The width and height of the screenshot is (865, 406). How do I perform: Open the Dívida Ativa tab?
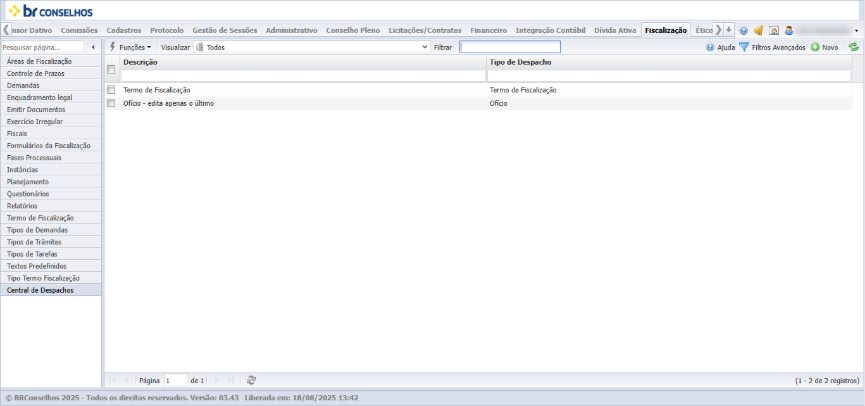tap(615, 30)
